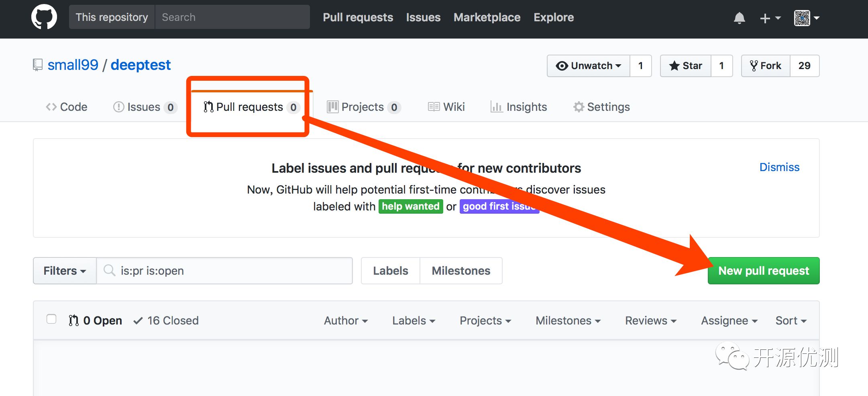This screenshot has width=868, height=396.
Task: Expand the Reviews filter dropdown
Action: tap(651, 320)
